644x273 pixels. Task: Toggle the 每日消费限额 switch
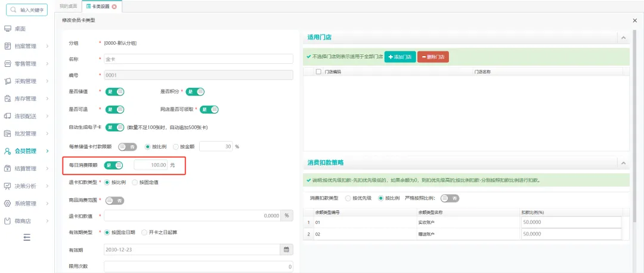[x=114, y=165]
